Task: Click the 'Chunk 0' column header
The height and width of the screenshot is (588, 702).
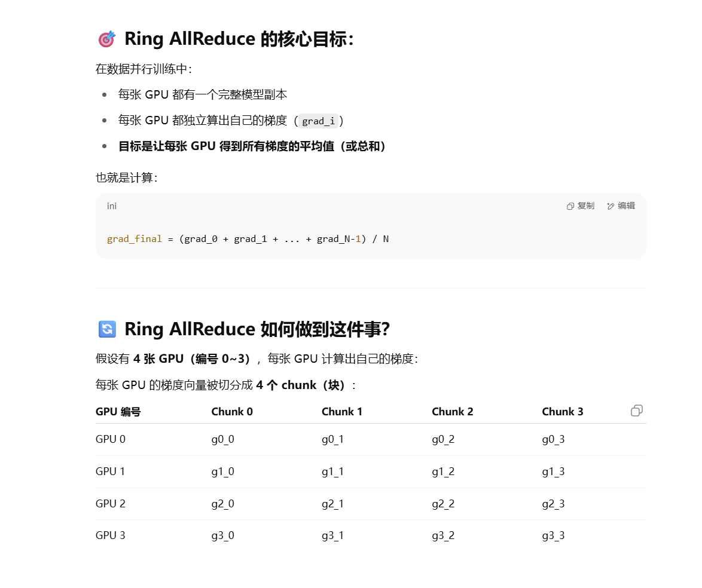Action: coord(232,412)
